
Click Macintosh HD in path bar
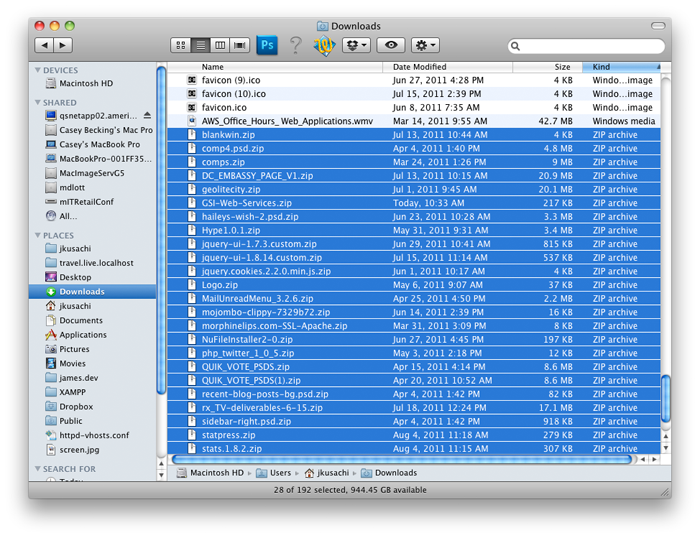pyautogui.click(x=210, y=473)
